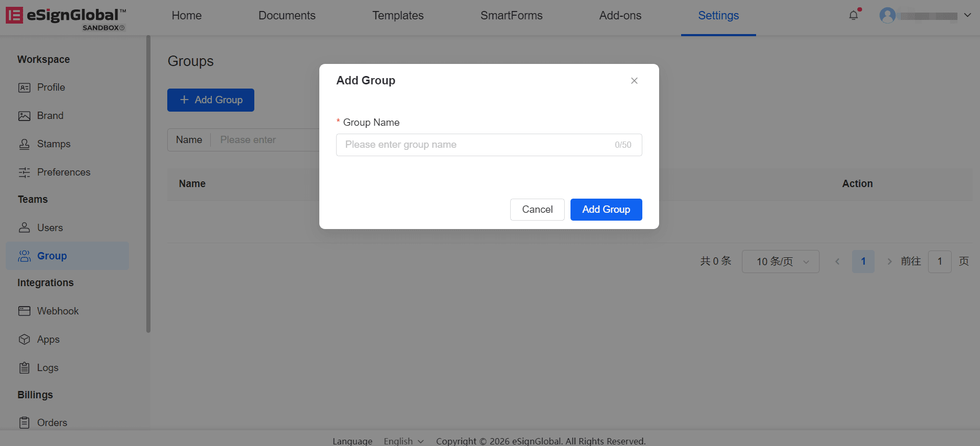This screenshot has width=980, height=446.
Task: Open the Templates tab
Action: 397,16
